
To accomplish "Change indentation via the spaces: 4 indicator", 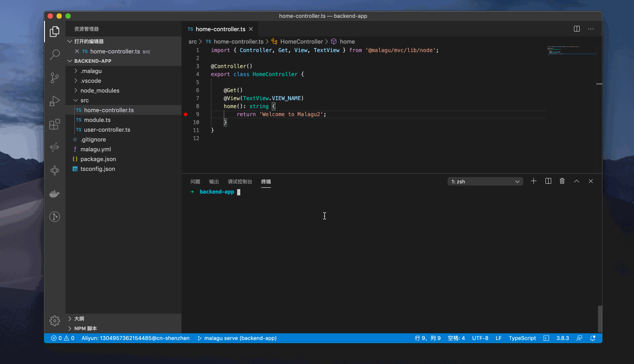I will click(456, 338).
